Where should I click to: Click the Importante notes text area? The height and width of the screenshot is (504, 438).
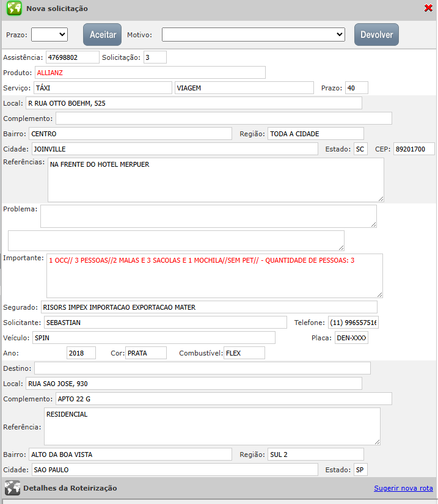214,276
